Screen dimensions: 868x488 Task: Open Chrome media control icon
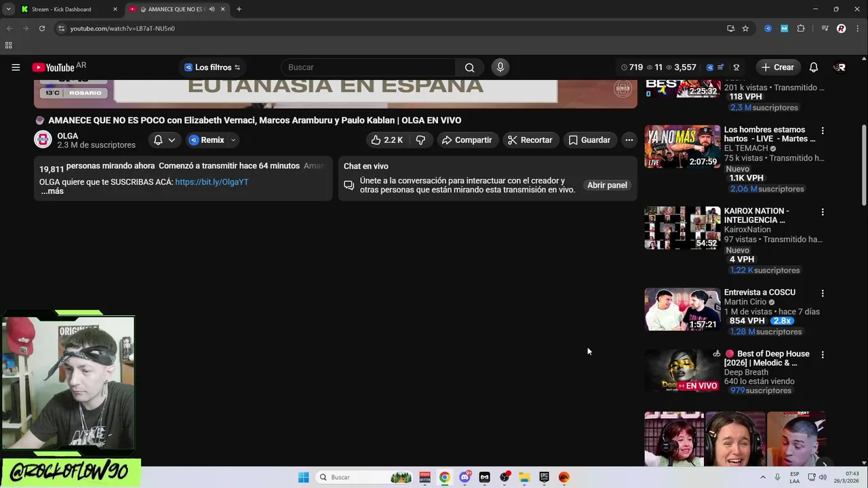(x=825, y=28)
